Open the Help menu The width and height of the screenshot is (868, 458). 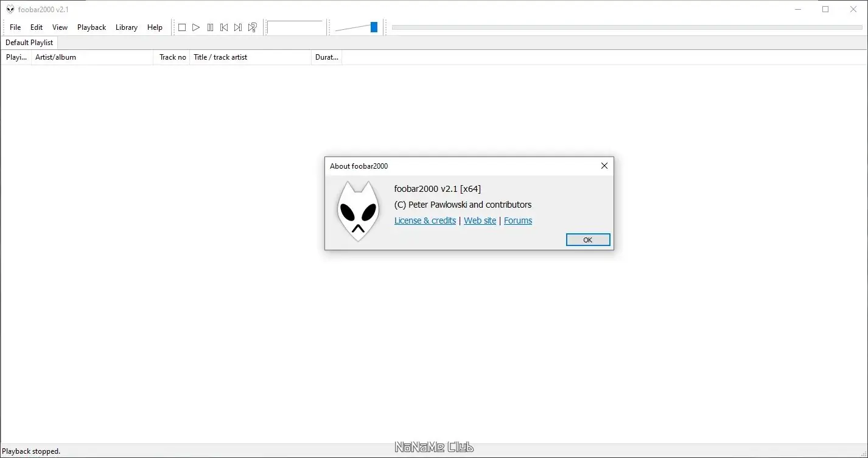(155, 27)
